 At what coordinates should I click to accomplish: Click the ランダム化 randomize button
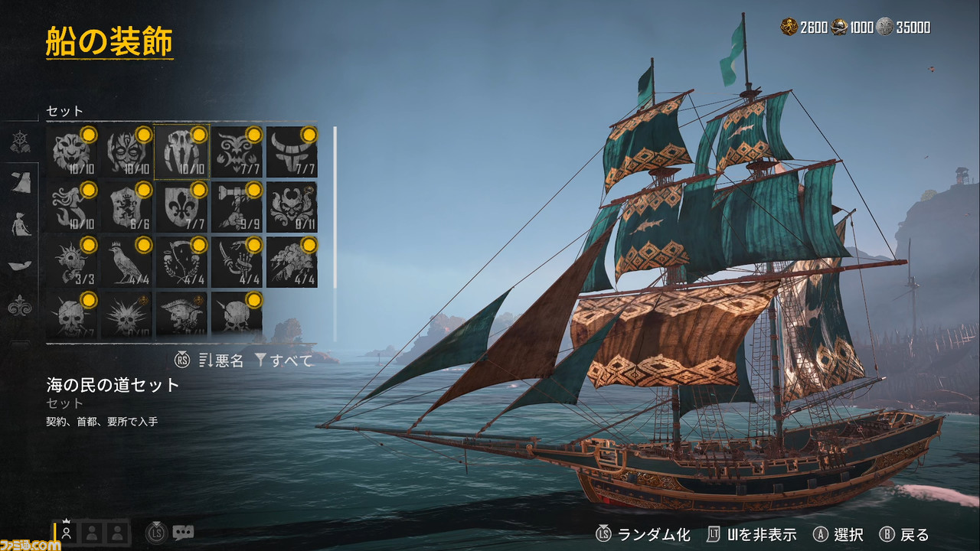643,534
